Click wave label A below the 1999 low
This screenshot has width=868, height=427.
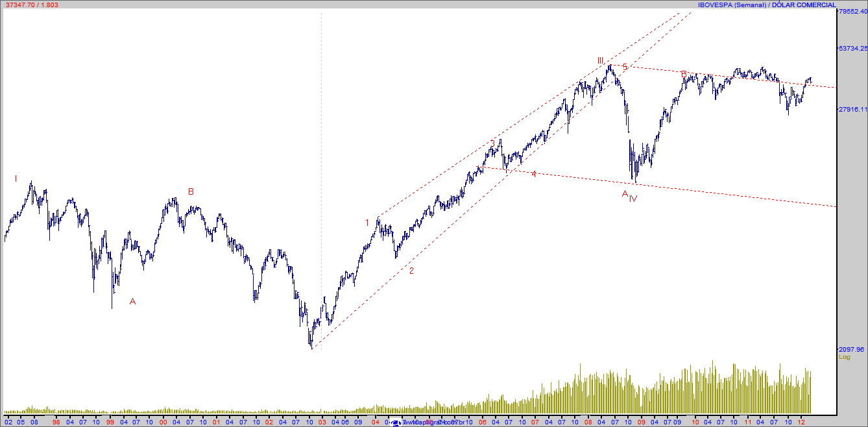click(132, 301)
